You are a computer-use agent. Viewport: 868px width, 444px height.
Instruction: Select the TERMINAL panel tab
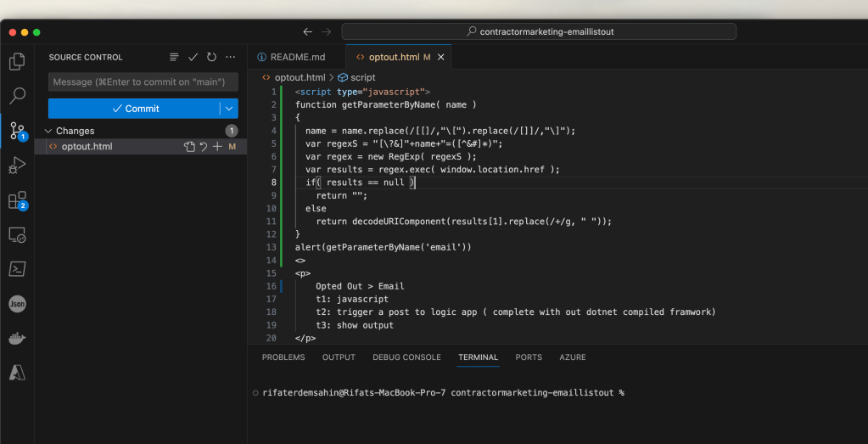click(x=479, y=357)
